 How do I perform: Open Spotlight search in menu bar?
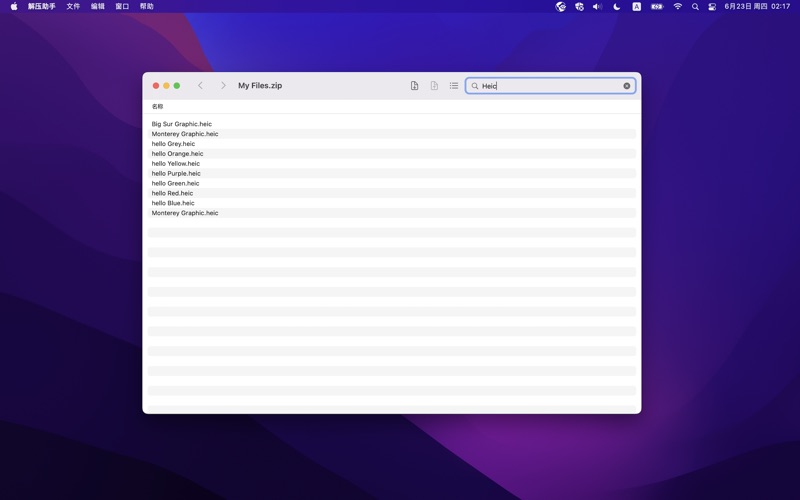click(695, 6)
